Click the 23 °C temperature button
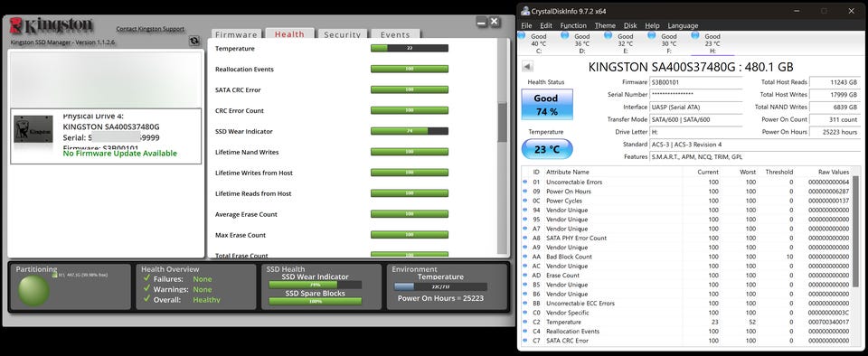 click(x=547, y=149)
